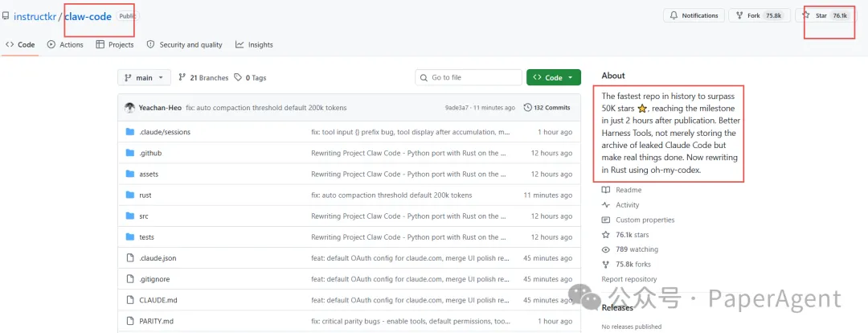Open the Activity link in About

tap(628, 205)
